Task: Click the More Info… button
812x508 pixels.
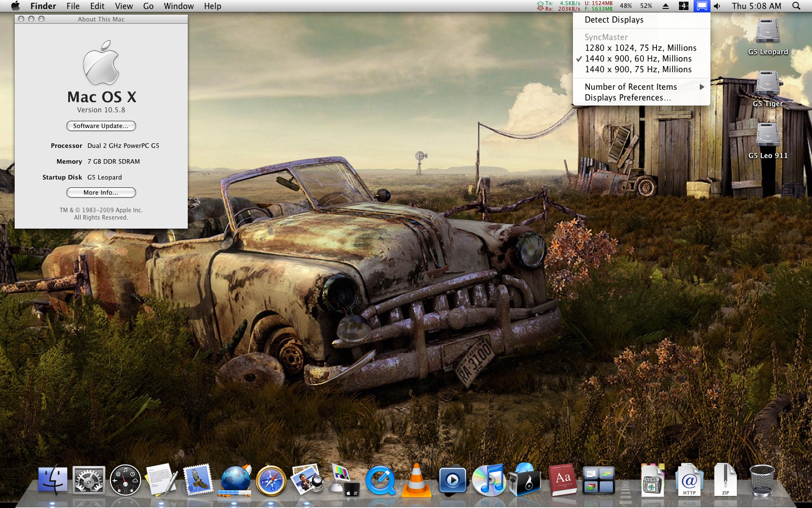Action: [x=101, y=192]
